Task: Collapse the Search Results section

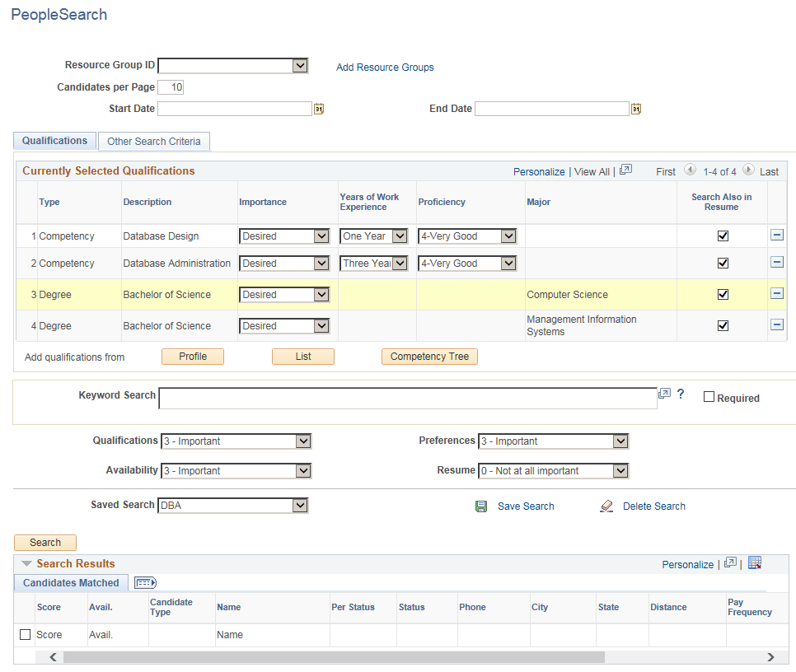Action: (27, 563)
